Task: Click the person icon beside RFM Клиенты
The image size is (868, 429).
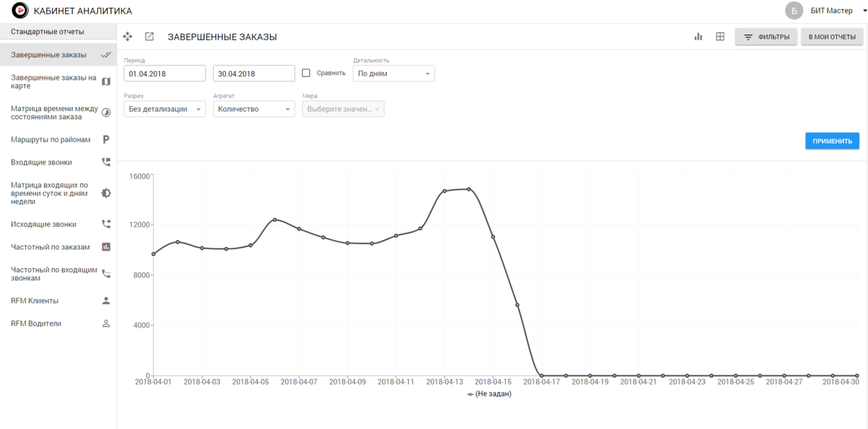Action: [106, 301]
